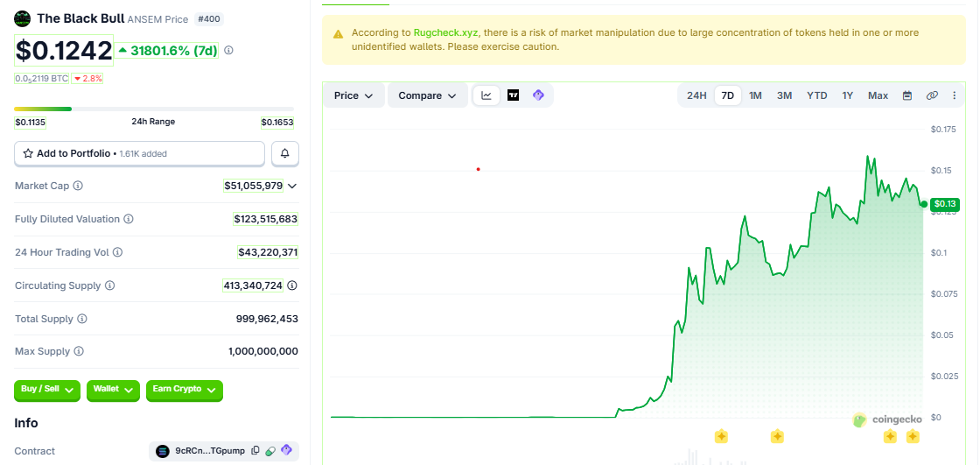Select the 7D chart range

coord(727,95)
